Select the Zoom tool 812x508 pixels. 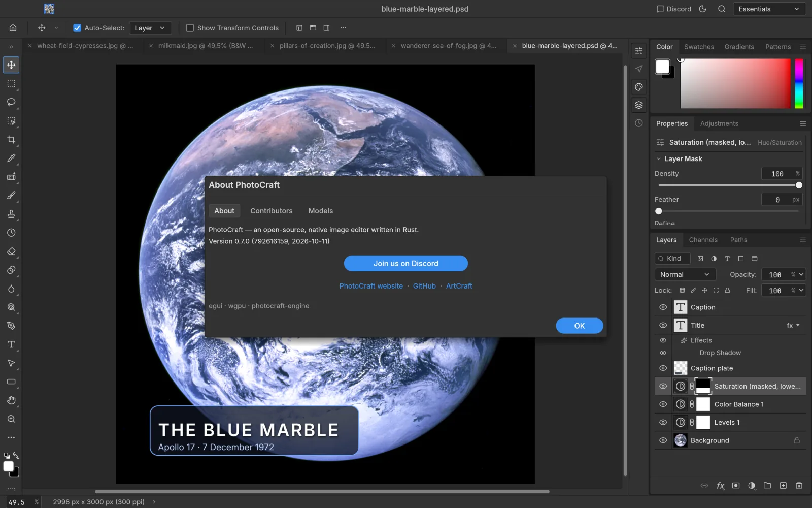click(11, 419)
